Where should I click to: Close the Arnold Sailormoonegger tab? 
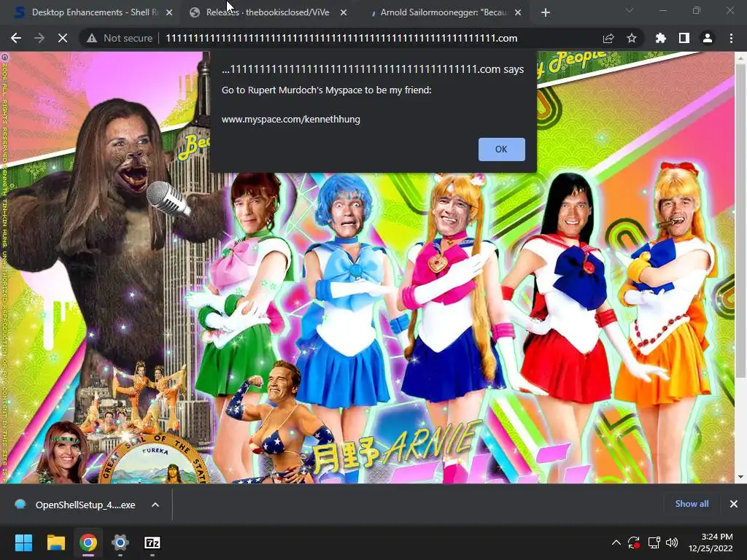click(x=518, y=13)
